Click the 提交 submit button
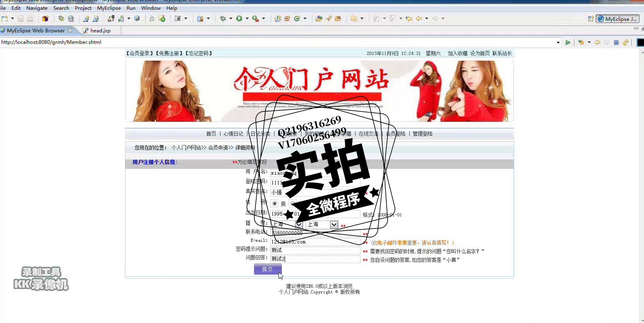This screenshot has width=644, height=323. (x=268, y=269)
